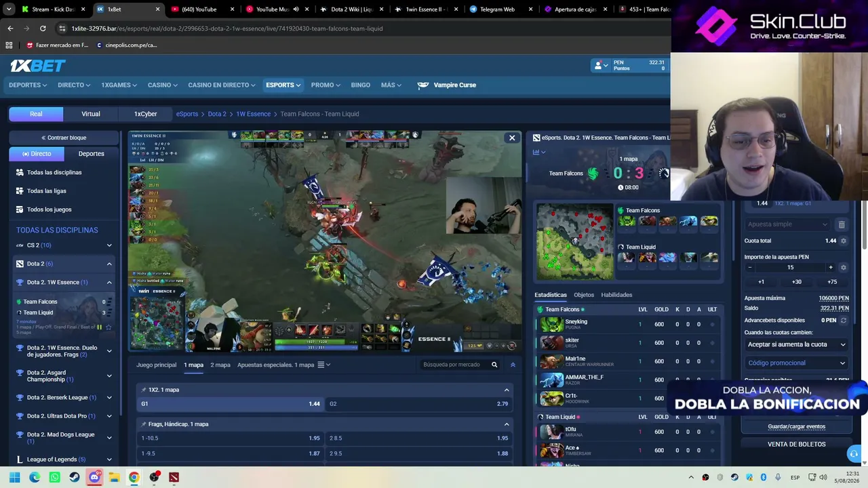This screenshot has height=488, width=868.
Task: Collapse the 1X2. 1 mapa market
Action: click(x=507, y=390)
